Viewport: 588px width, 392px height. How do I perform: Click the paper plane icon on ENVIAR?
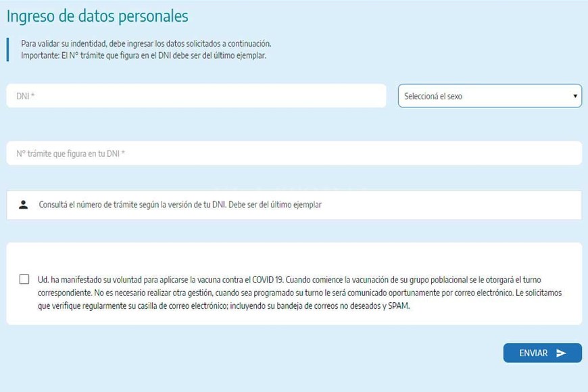click(561, 353)
